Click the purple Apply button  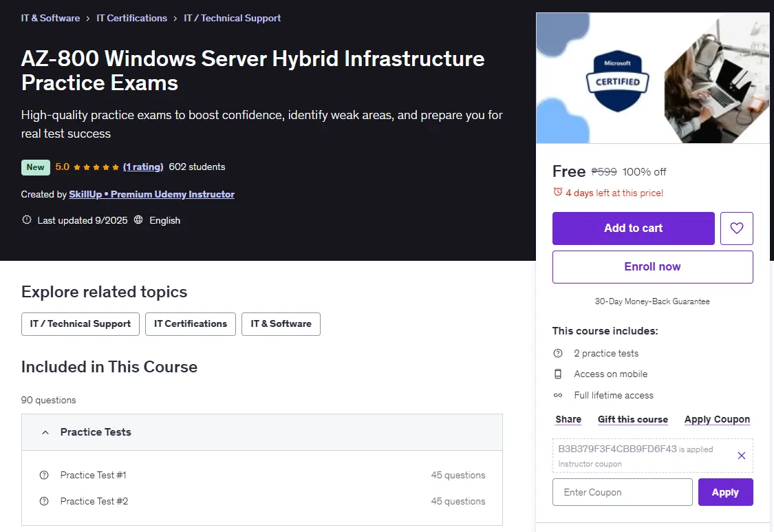pyautogui.click(x=726, y=492)
